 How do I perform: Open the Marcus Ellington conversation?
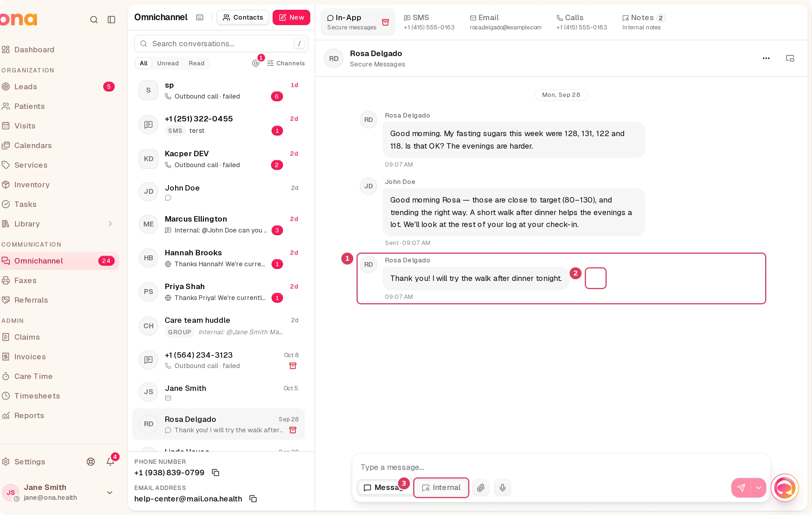tap(218, 224)
